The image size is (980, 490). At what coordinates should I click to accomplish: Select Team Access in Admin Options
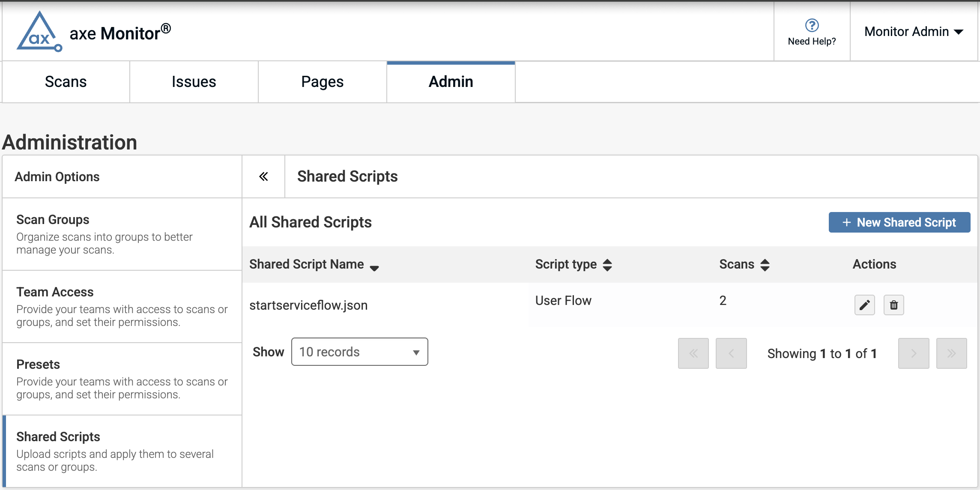[55, 292]
